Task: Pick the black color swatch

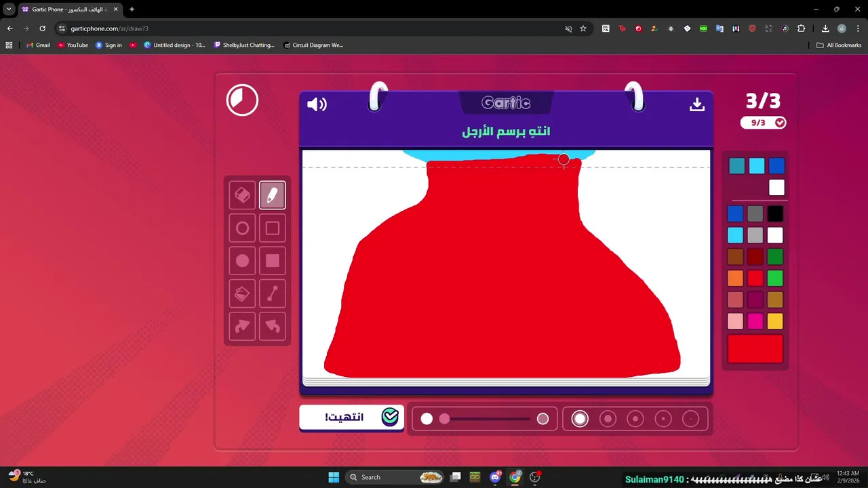Action: tap(775, 214)
